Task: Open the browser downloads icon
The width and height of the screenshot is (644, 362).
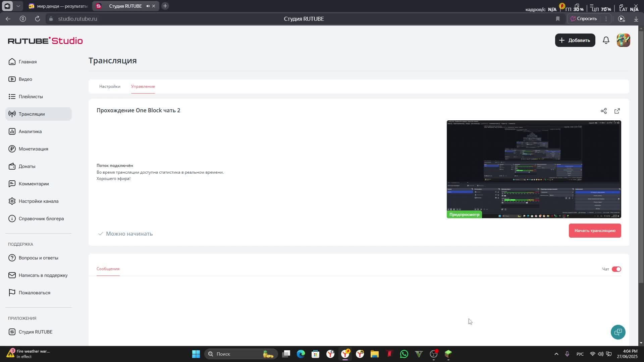Action: [x=636, y=19]
